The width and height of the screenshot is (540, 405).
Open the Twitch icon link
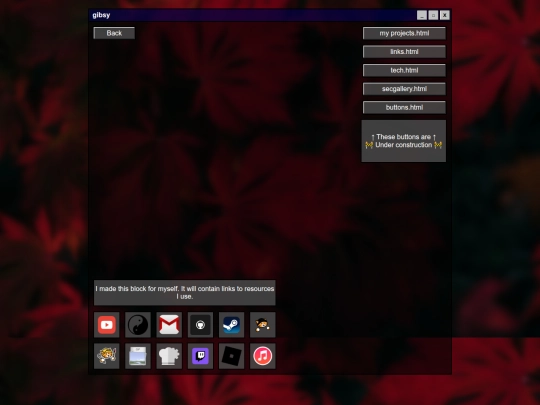click(200, 356)
